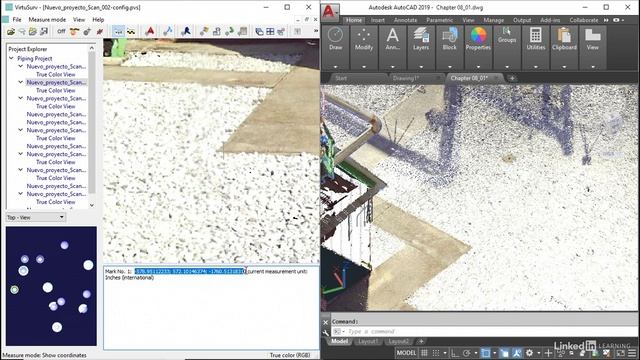Switch to the Parametric ribbon tab
The image size is (640, 360).
[440, 20]
